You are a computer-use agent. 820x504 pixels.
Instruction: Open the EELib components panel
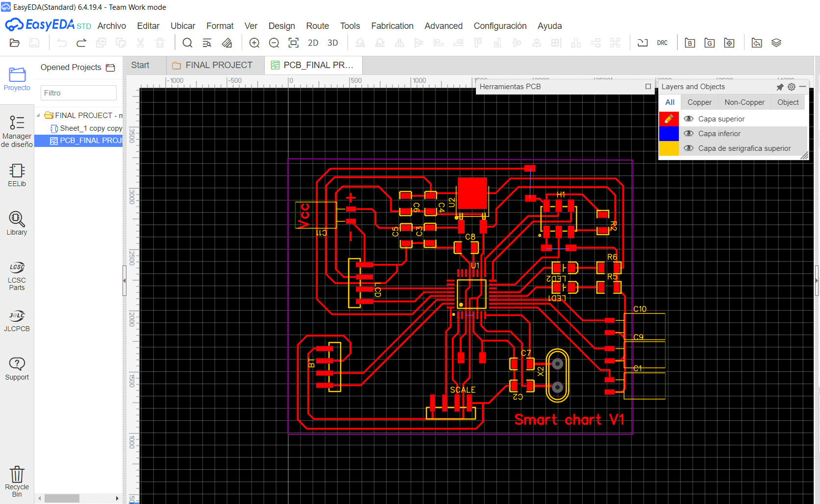17,175
